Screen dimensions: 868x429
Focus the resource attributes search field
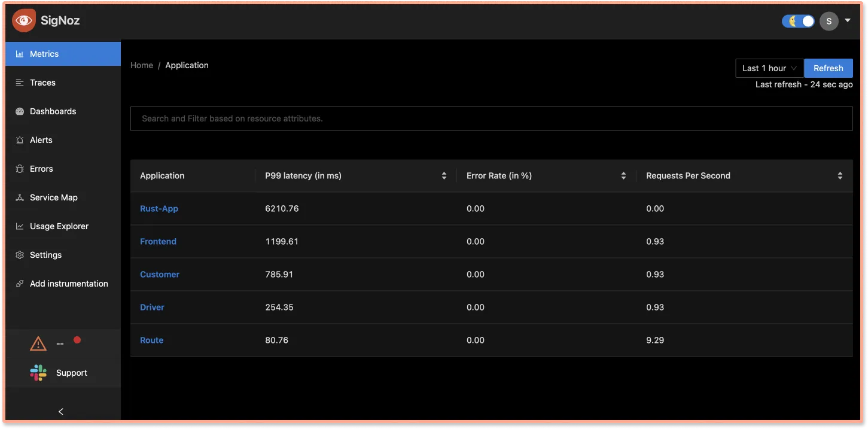[x=492, y=118]
